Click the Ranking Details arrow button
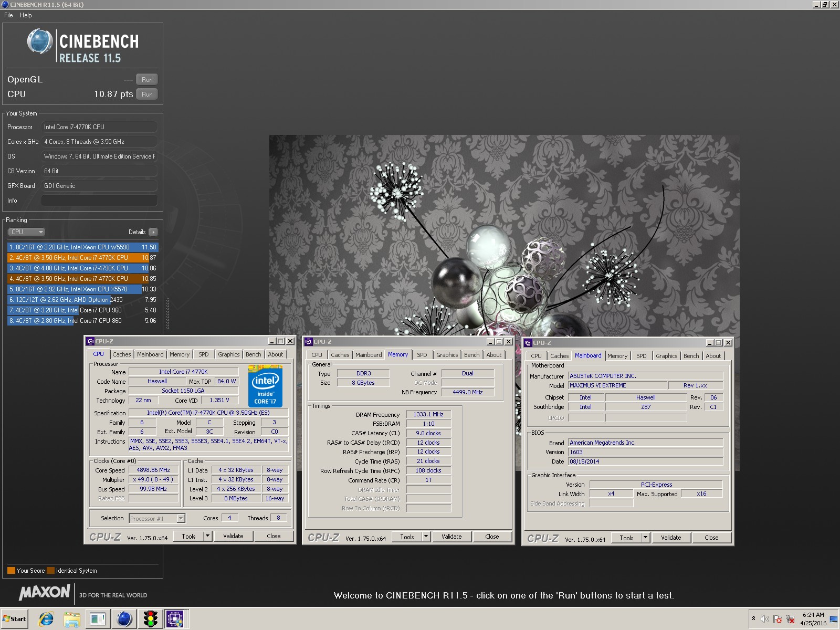840x630 pixels. 153,232
